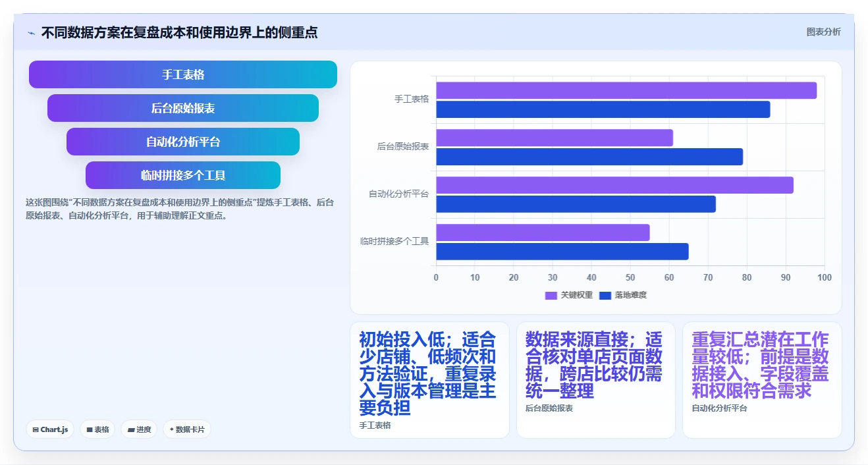Click the purple 关键权重 bar for 后台原始报表
The image size is (868, 465).
pyautogui.click(x=555, y=138)
